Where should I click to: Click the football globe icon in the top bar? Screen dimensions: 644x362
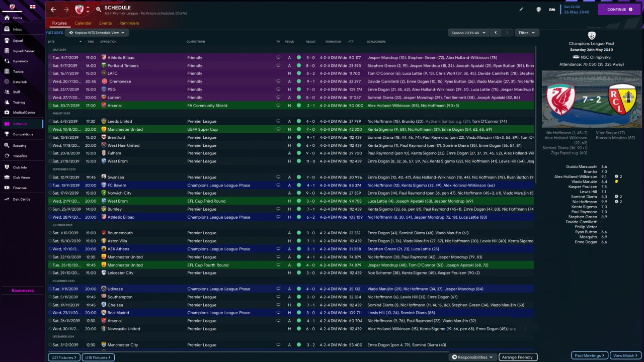click(x=538, y=9)
